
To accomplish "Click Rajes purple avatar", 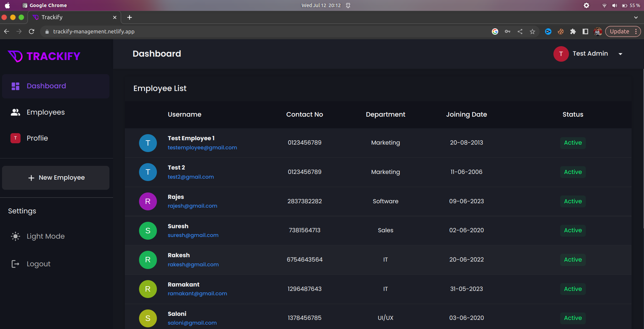I will pos(148,201).
